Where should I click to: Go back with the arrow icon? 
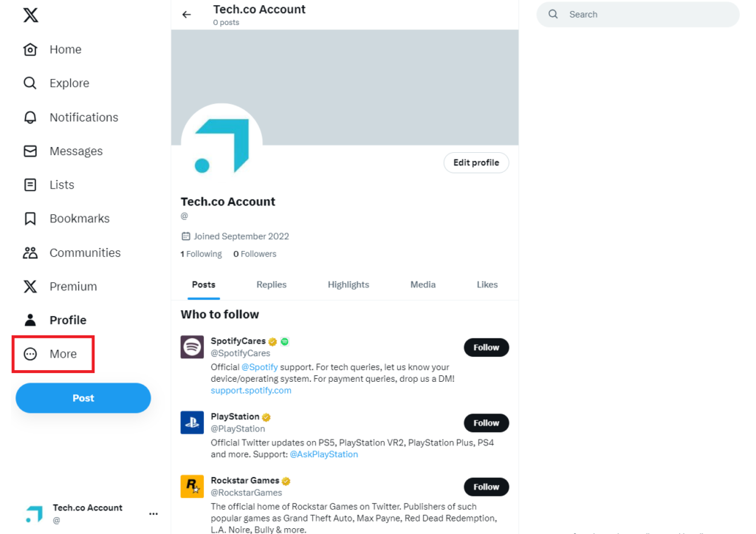pos(186,13)
